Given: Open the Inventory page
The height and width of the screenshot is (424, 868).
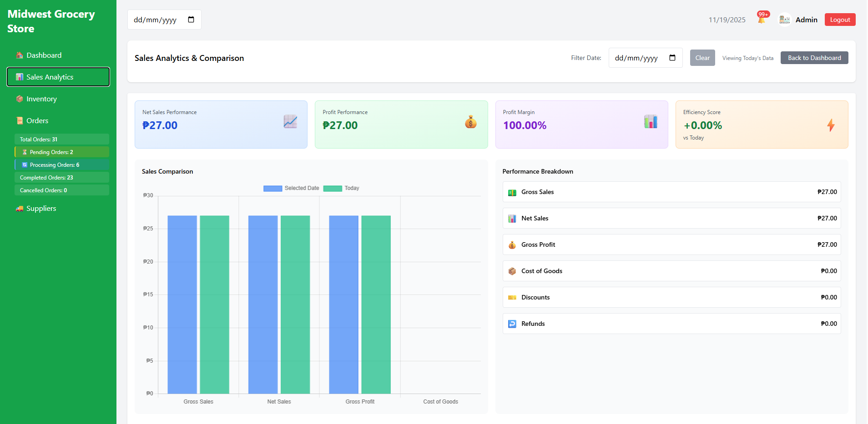Looking at the screenshot, I should (58, 99).
